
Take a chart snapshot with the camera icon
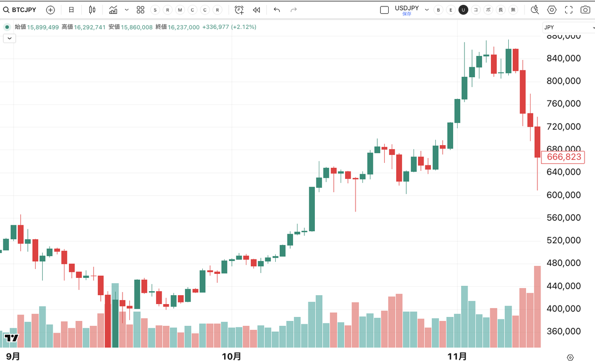pos(584,9)
